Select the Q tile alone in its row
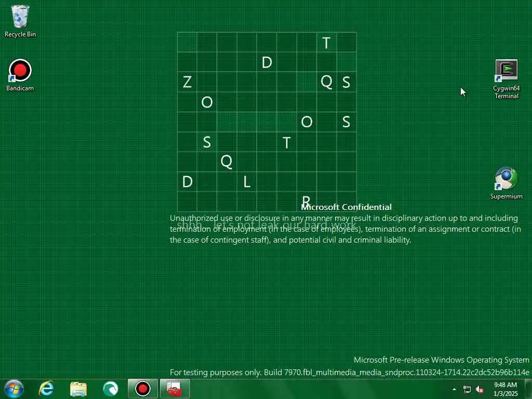Screen dimensions: 532x399 (227, 162)
